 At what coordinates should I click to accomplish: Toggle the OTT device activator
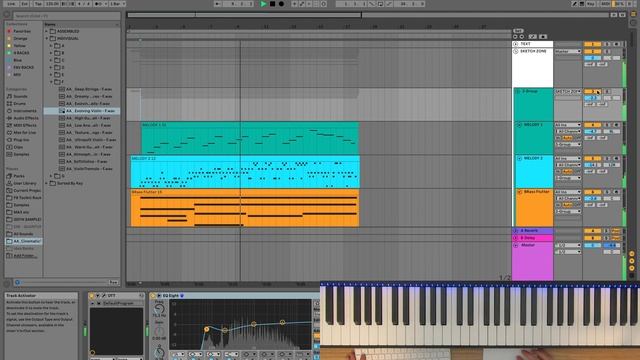(91, 296)
